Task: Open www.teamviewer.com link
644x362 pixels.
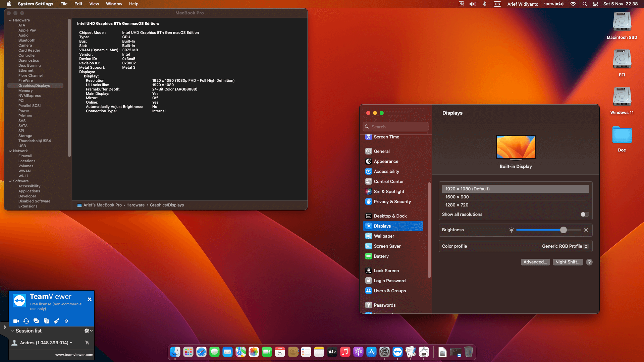Action: [x=74, y=355]
